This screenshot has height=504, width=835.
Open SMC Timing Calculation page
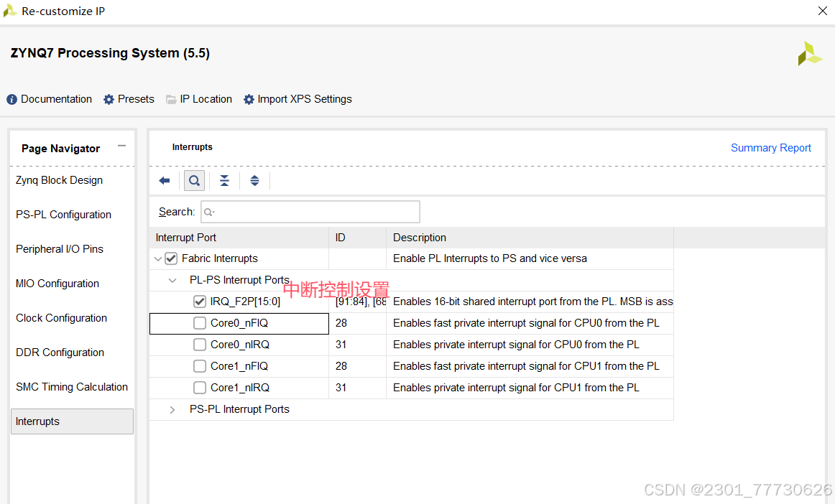click(72, 387)
